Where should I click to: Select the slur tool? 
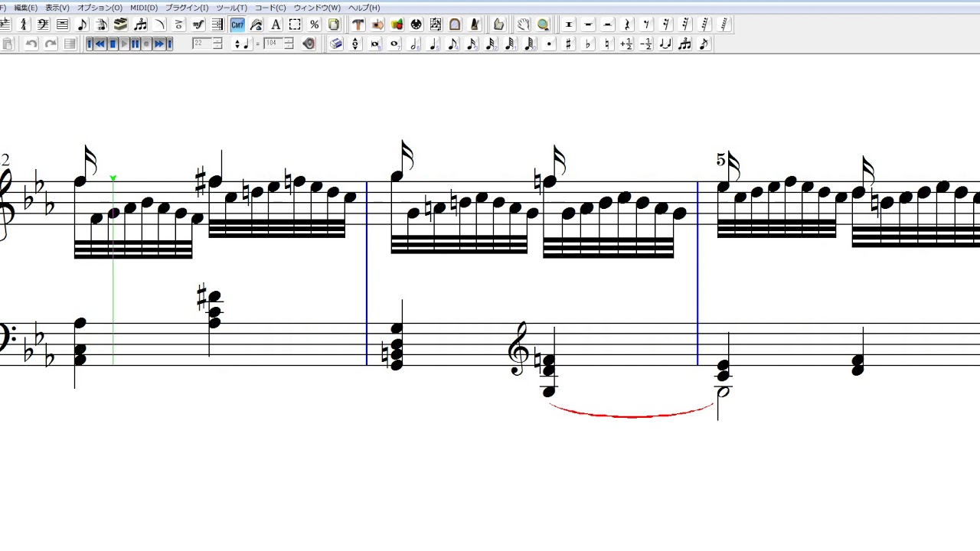[x=159, y=24]
